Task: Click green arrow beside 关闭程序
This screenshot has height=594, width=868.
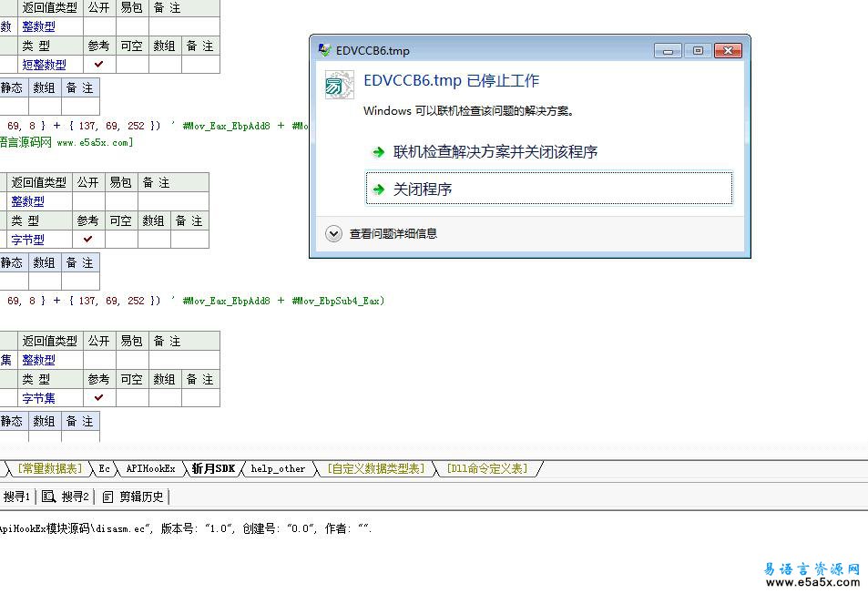Action: coord(379,189)
